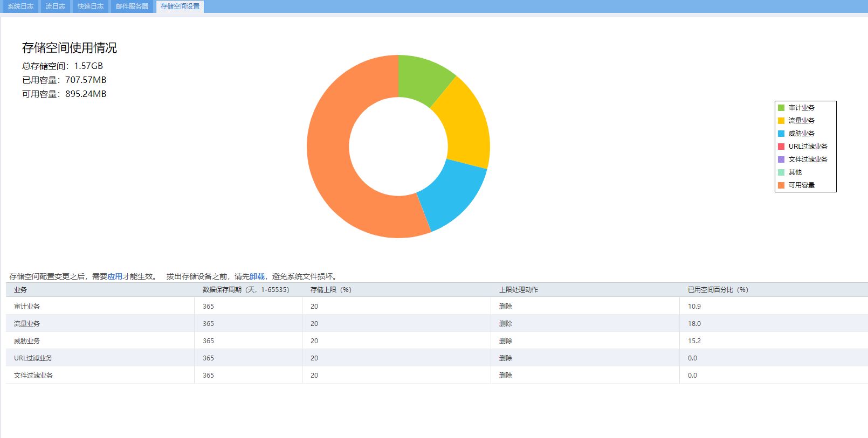Open URL过滤业务 上限处理动作 cell
This screenshot has height=438, width=868.
(x=585, y=358)
